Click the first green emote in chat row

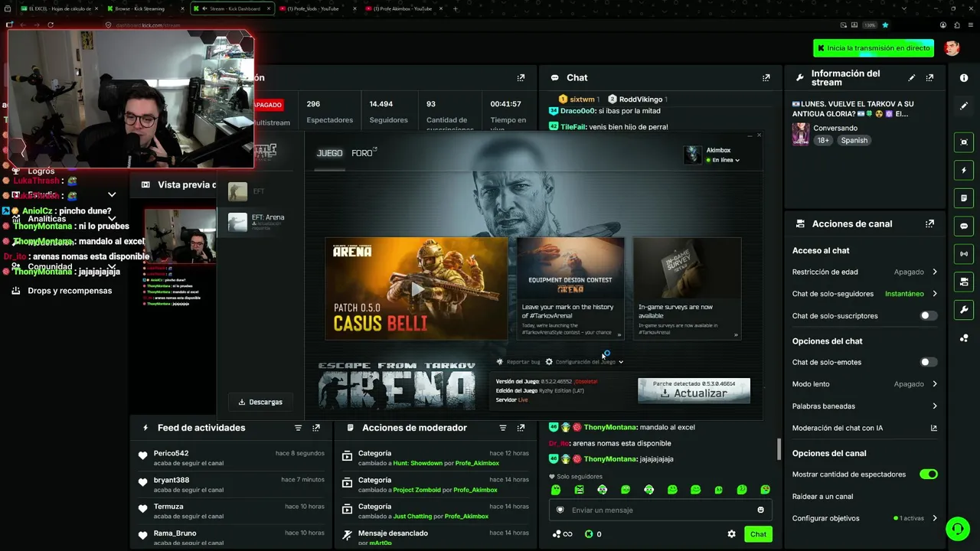point(556,490)
